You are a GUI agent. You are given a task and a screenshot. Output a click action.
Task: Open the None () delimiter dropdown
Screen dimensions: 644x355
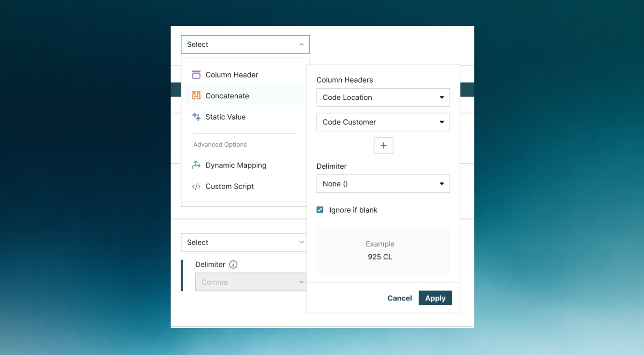383,184
